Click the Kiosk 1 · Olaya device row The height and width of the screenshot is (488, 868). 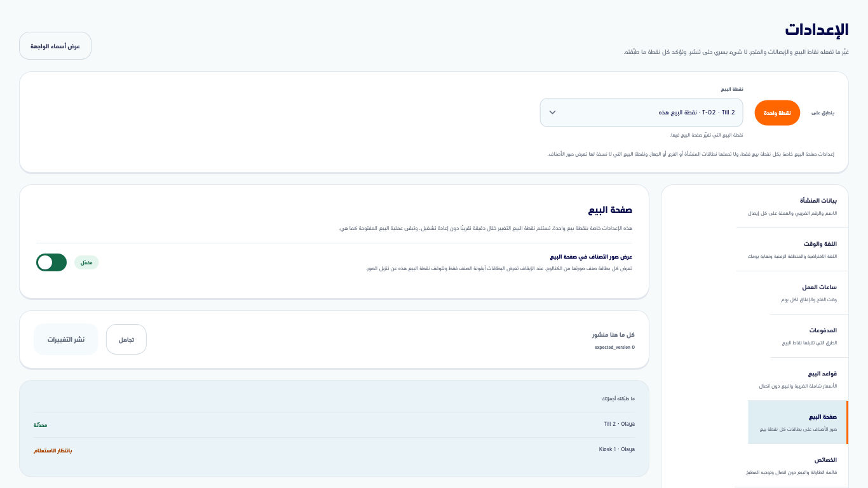tap(334, 450)
